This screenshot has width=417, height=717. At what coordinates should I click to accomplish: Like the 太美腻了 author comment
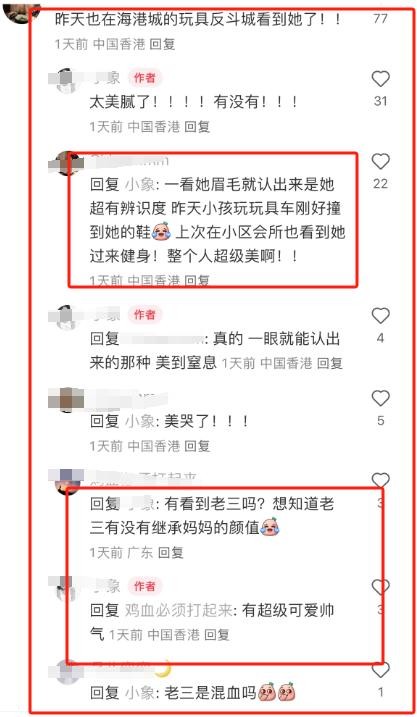point(380,79)
